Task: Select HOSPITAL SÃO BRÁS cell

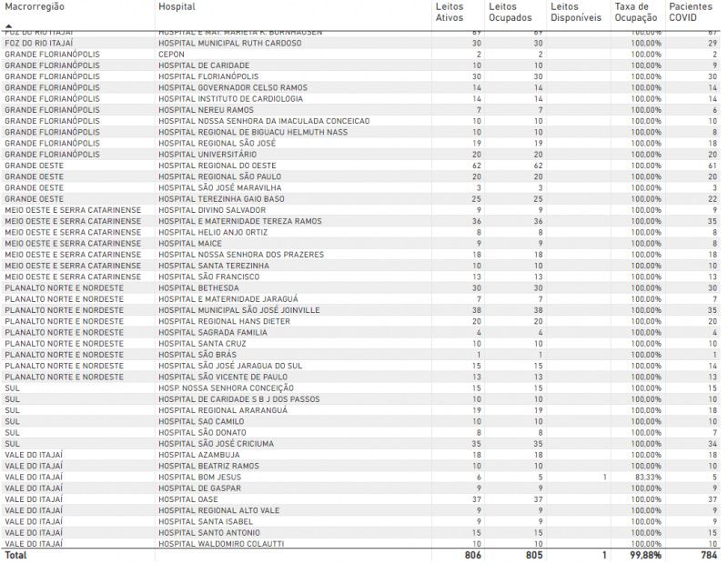Action: [197, 355]
